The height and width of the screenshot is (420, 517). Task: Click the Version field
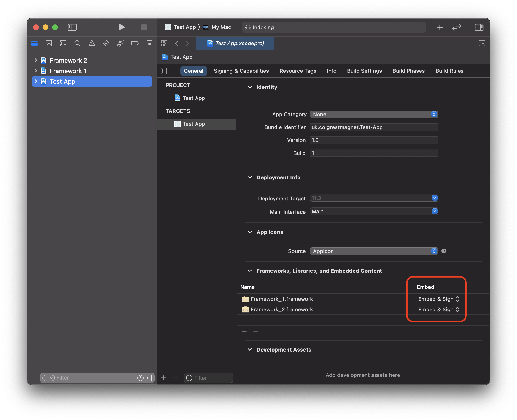tap(374, 140)
